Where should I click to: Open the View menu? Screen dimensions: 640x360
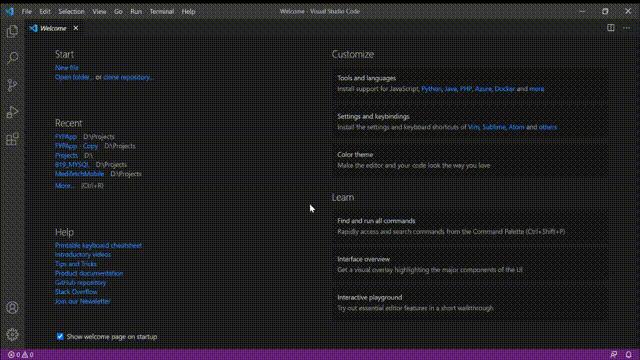tap(99, 11)
